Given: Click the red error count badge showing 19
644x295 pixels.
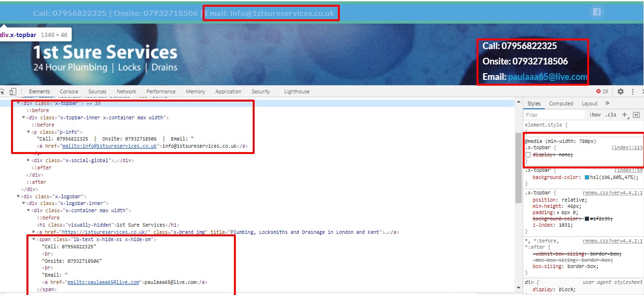Looking at the screenshot, I should 602,91.
